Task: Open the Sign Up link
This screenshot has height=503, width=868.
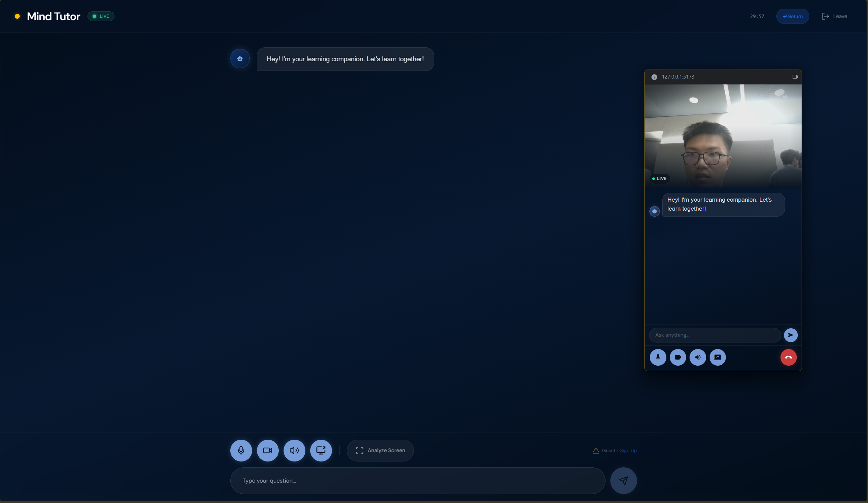Action: (x=628, y=450)
